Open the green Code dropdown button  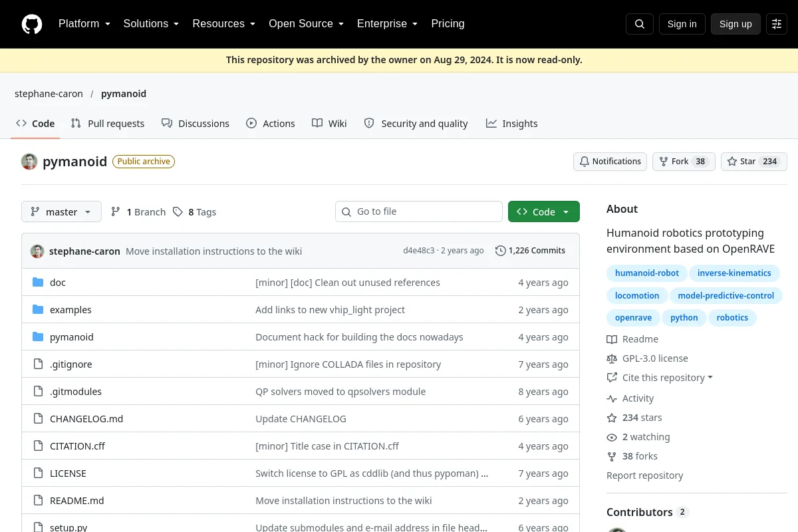tap(543, 211)
